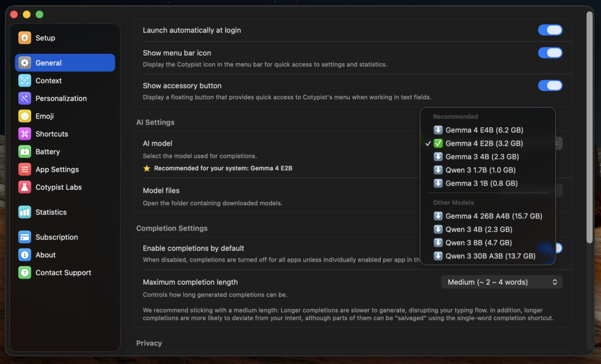Click 'Select the model used for completions.'
The height and width of the screenshot is (364, 601).
pyautogui.click(x=200, y=156)
